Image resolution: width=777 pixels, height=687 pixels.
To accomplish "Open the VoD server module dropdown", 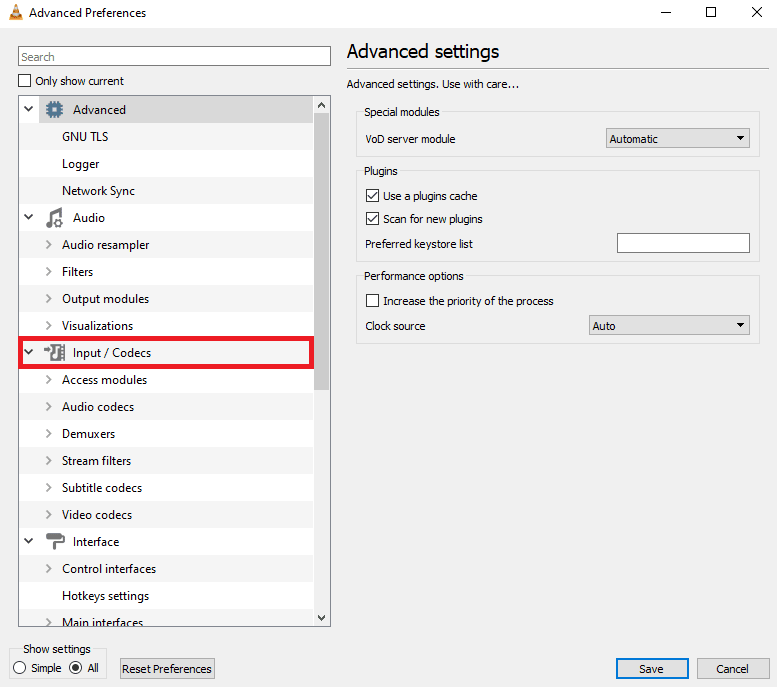I will (677, 138).
